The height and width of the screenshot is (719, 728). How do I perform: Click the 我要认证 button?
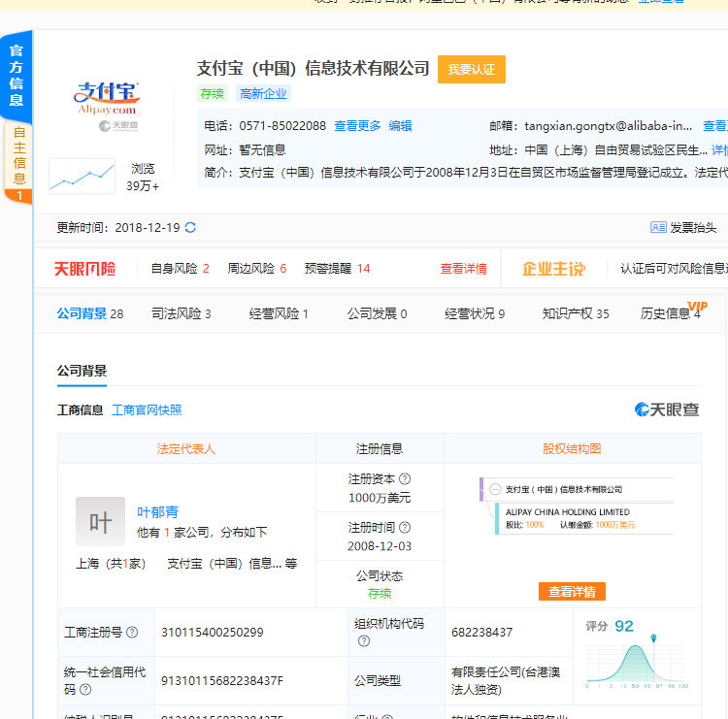471,69
